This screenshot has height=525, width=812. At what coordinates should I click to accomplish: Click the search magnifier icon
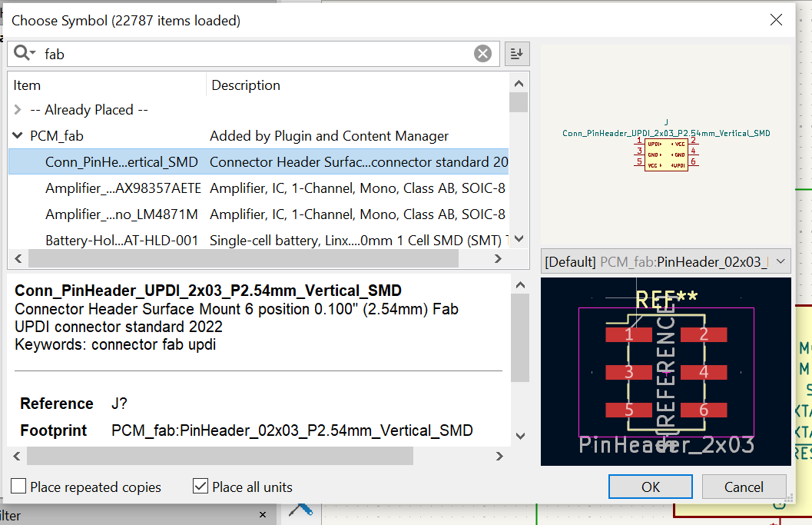tap(22, 53)
